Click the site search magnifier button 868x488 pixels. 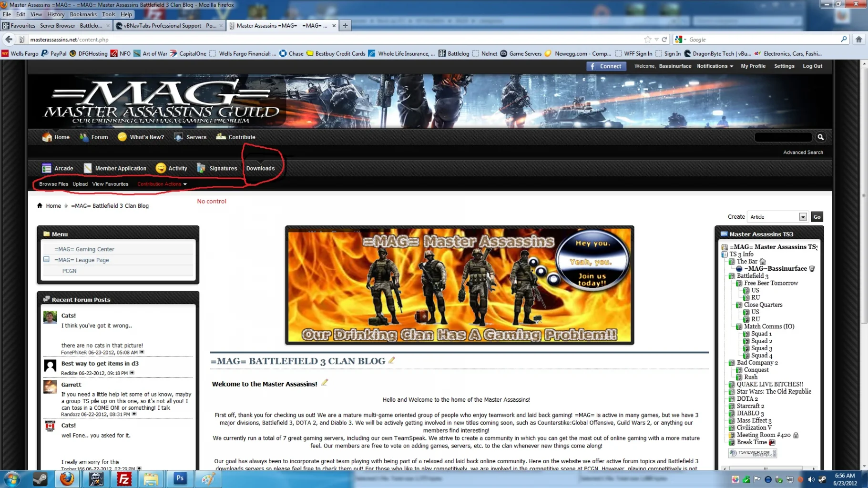[x=820, y=137]
